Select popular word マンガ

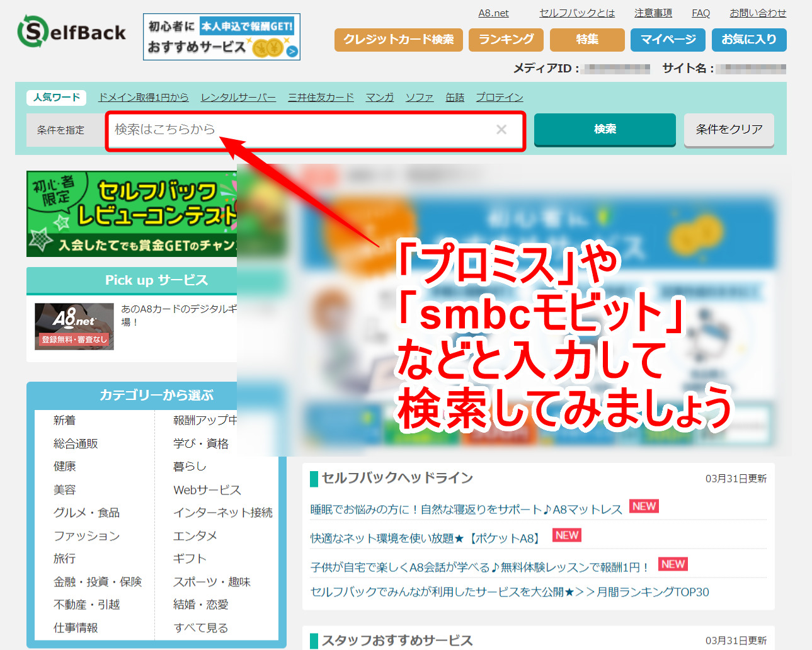click(x=379, y=98)
